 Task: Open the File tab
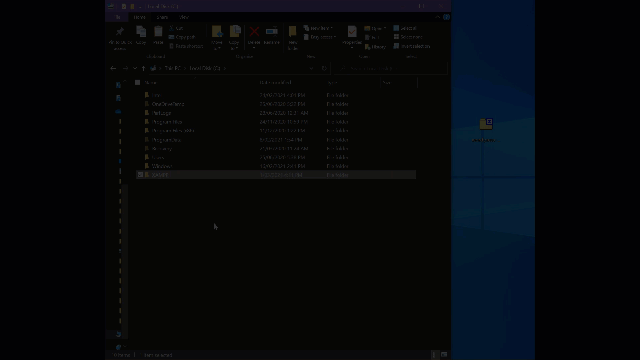pos(118,17)
